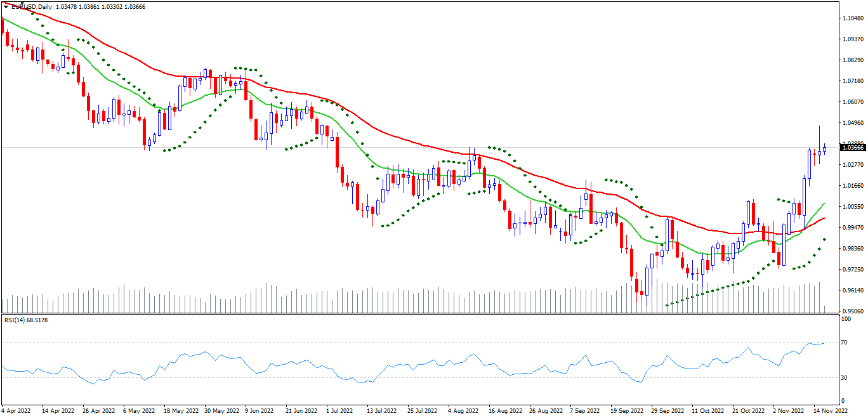Click the 18 May 2022 date label
This screenshot has height=418, width=868.
click(x=180, y=411)
